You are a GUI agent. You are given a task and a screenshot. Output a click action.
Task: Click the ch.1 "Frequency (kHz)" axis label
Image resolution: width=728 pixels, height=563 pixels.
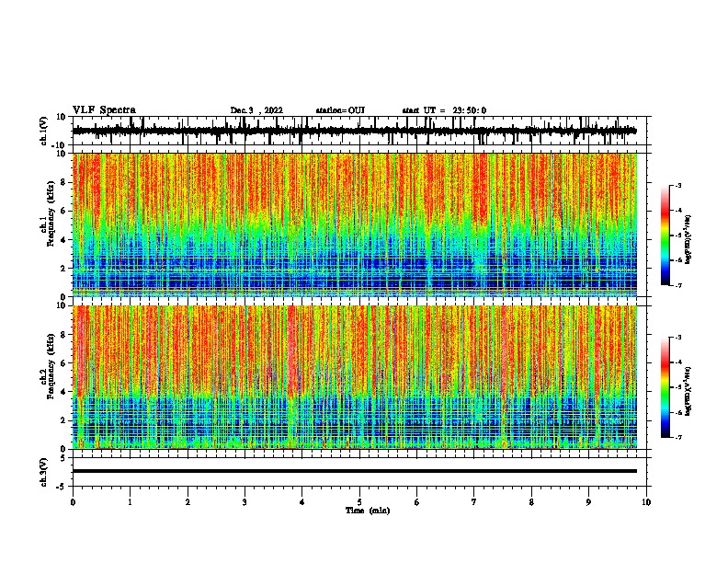click(51, 213)
